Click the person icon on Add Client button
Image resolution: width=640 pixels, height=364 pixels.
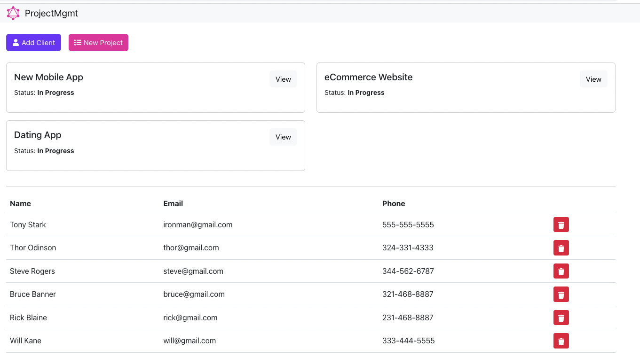[x=16, y=42]
